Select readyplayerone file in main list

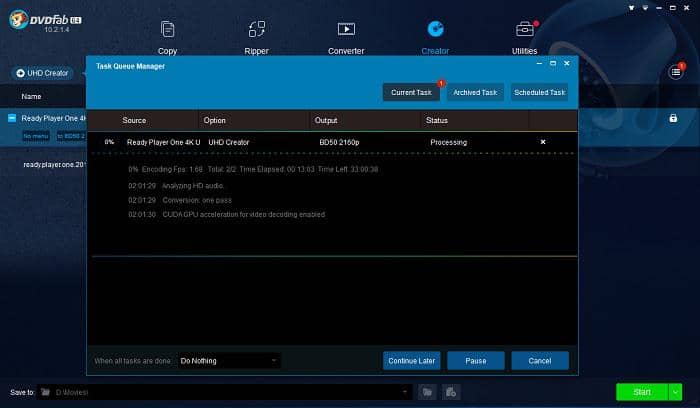54,165
